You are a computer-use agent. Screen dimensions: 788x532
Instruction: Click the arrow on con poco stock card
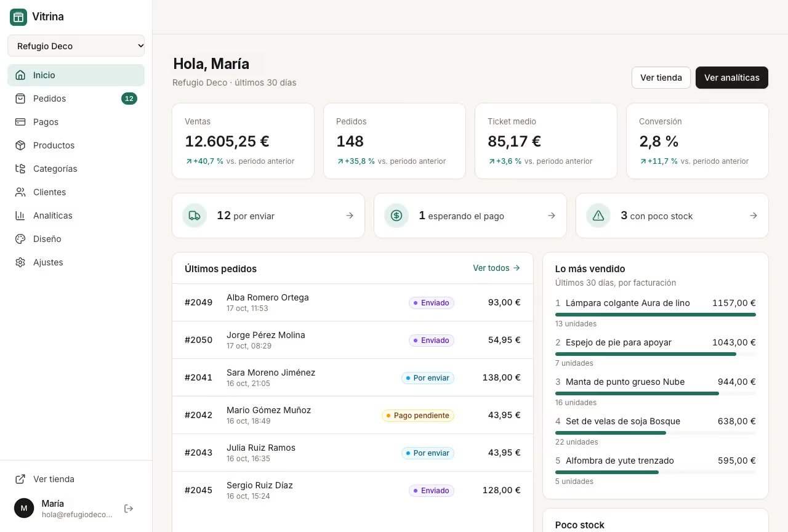754,216
